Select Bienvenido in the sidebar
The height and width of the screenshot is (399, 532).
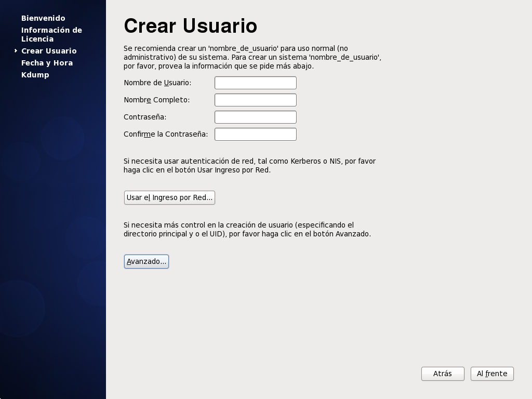(x=43, y=18)
